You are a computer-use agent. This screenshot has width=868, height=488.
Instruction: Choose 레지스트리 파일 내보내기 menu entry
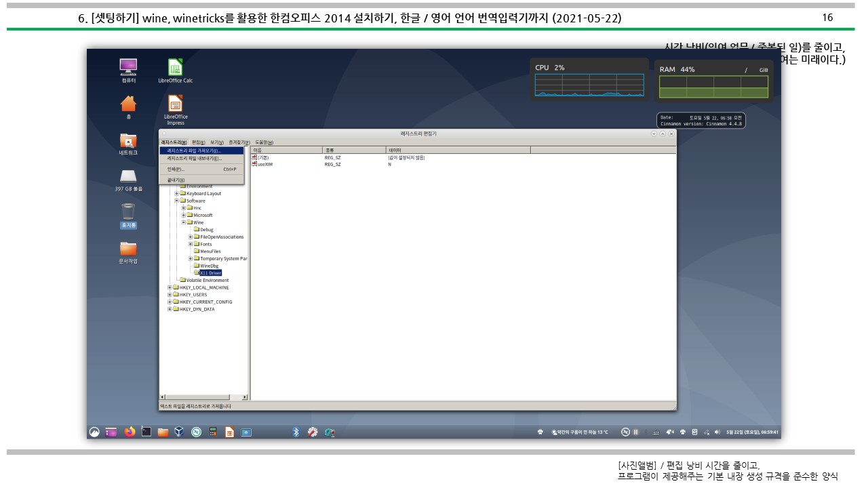(201, 158)
